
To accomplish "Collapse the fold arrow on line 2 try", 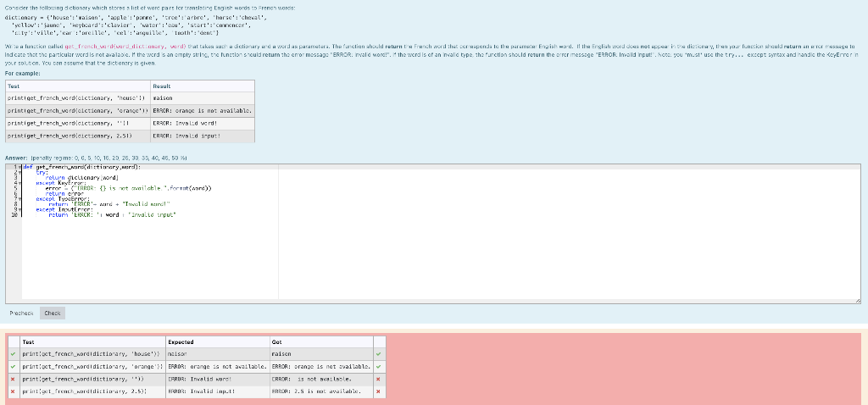I will [x=20, y=173].
